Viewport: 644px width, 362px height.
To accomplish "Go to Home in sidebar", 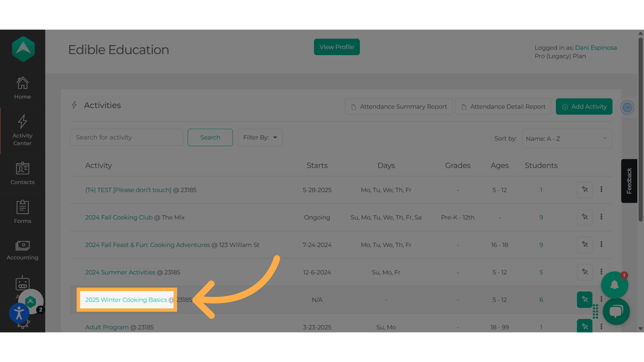I will point(22,88).
